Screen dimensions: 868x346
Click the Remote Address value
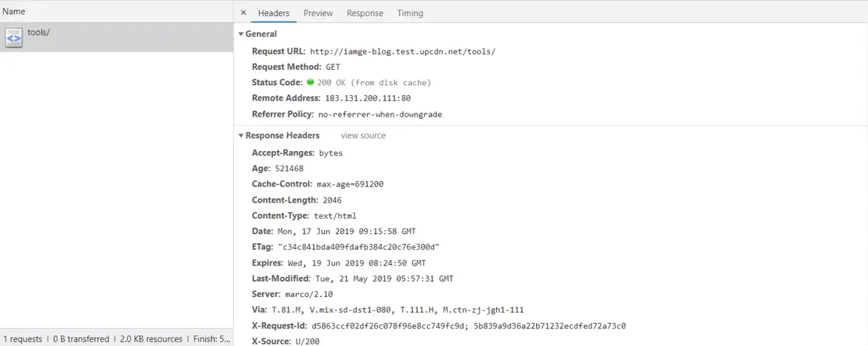point(367,99)
